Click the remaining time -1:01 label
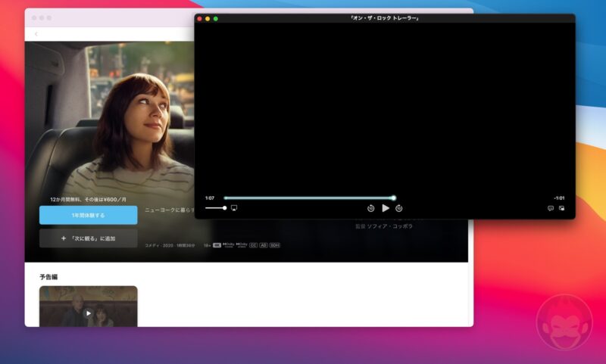Viewport: 606px width, 364px height. coord(559,198)
